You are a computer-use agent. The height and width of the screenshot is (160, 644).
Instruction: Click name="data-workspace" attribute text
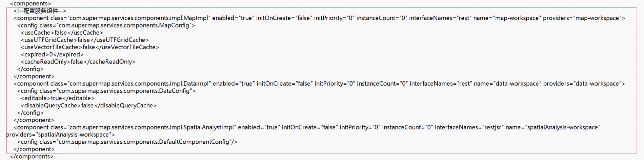coord(507,84)
